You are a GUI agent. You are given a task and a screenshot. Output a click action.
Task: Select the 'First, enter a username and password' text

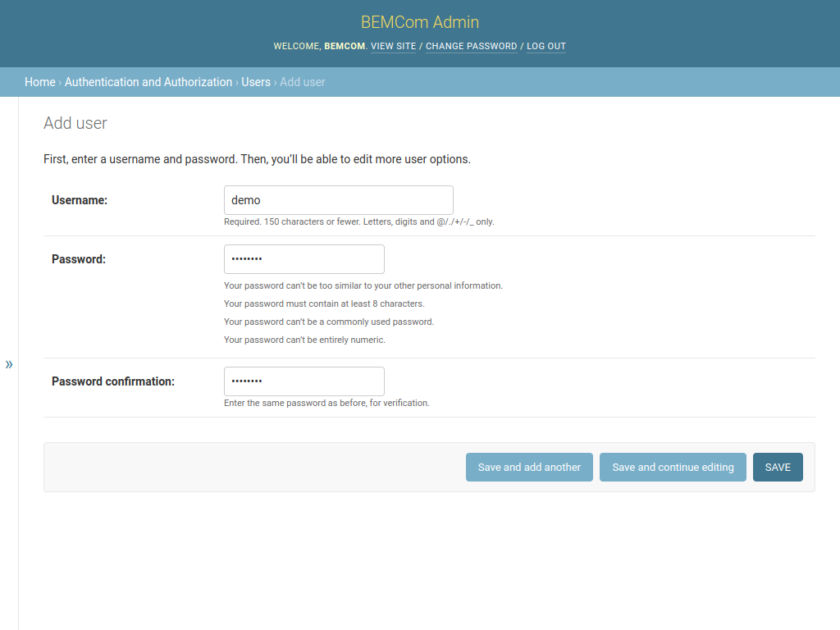click(x=257, y=159)
